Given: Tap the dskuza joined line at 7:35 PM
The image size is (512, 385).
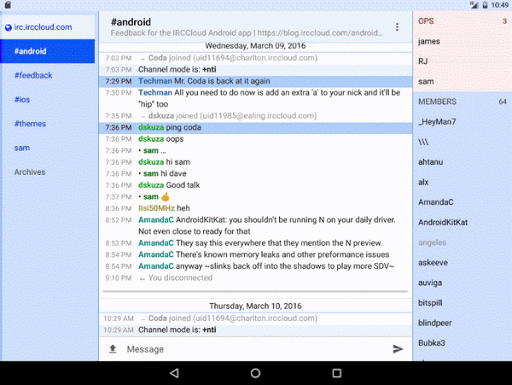Looking at the screenshot, I should point(256,116).
